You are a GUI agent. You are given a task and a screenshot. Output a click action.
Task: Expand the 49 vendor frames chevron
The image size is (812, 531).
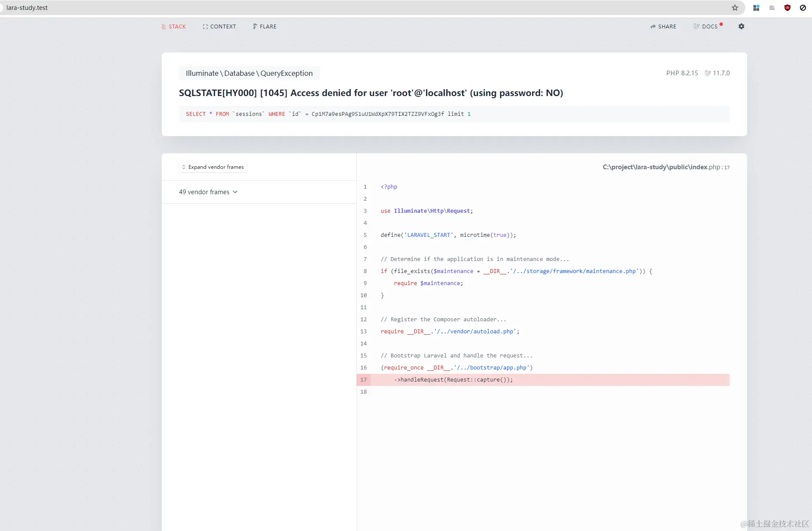pos(235,192)
